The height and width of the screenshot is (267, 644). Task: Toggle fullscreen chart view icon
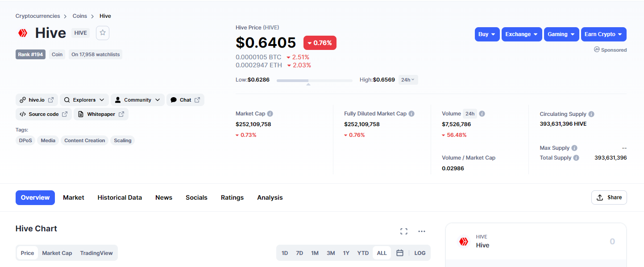pos(404,231)
